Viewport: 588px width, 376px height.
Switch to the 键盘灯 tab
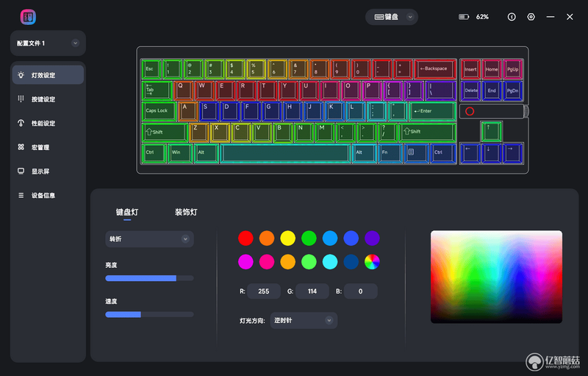pos(127,212)
